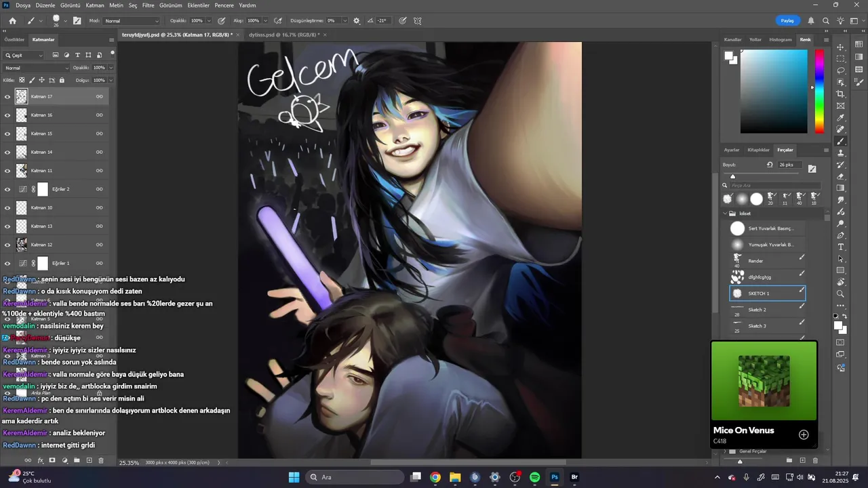Screen dimensions: 868x488
Task: Open the Dosya menu
Action: 23,5
